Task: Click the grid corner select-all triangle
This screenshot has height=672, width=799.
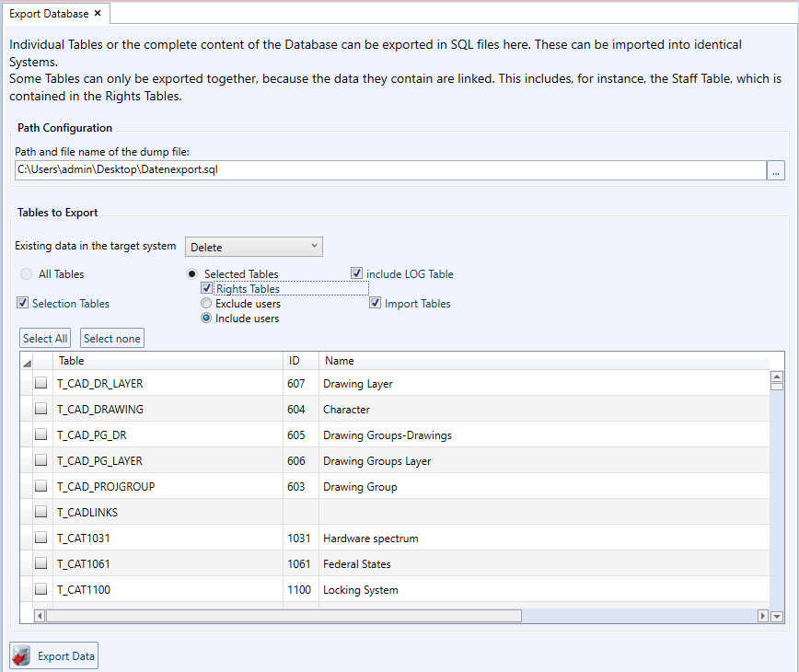Action: [27, 363]
